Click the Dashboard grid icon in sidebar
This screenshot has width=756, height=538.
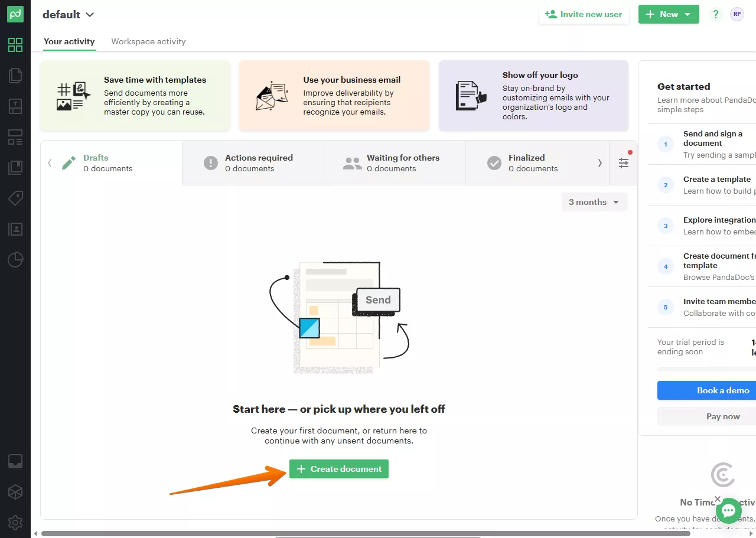[x=15, y=45]
